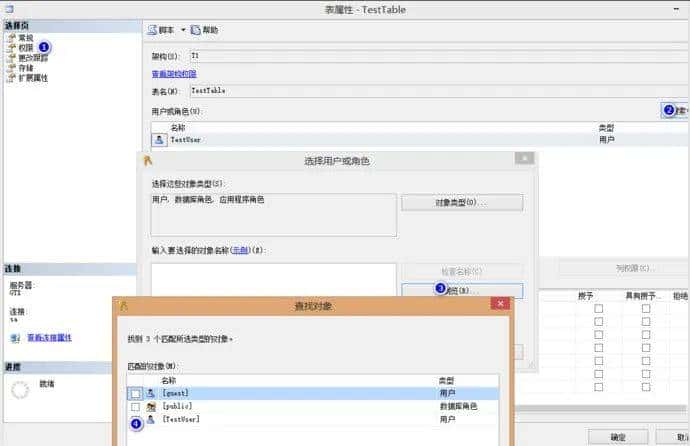Open the 查看架构权限 link
This screenshot has width=690, height=446.
click(174, 74)
